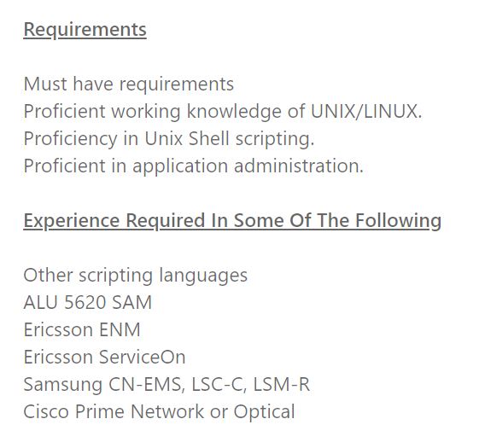485x448 pixels.
Task: Click the application administration line
Action: pos(194,166)
